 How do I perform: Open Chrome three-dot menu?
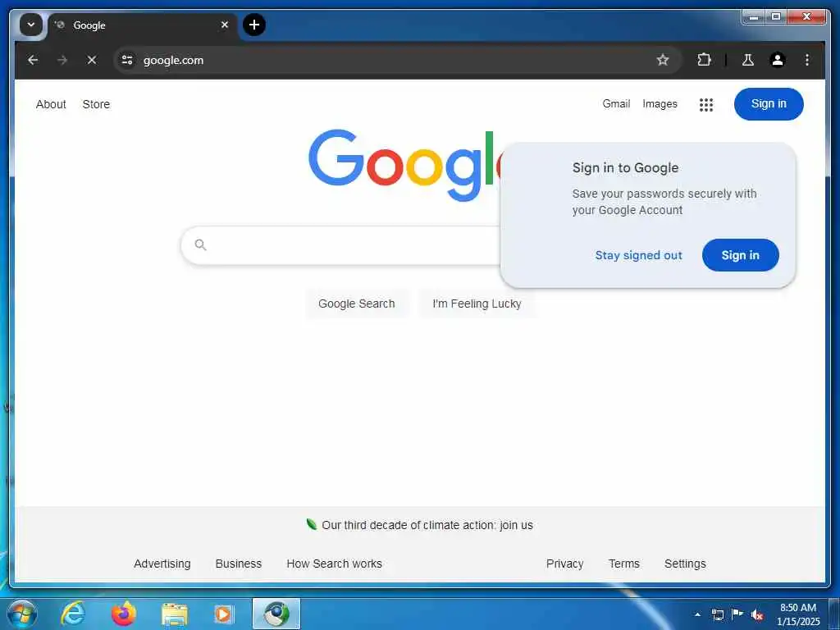(x=807, y=60)
